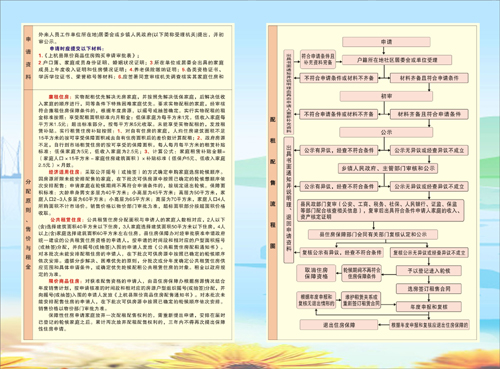Click the 县民政部门复审 description box
500x369 pixels.
381,210
